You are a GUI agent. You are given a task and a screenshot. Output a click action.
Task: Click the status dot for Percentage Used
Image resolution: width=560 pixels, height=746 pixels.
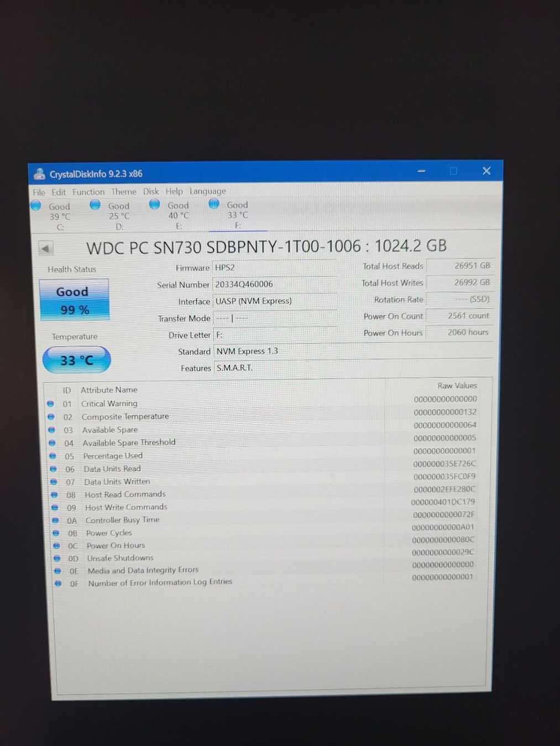[x=53, y=456]
